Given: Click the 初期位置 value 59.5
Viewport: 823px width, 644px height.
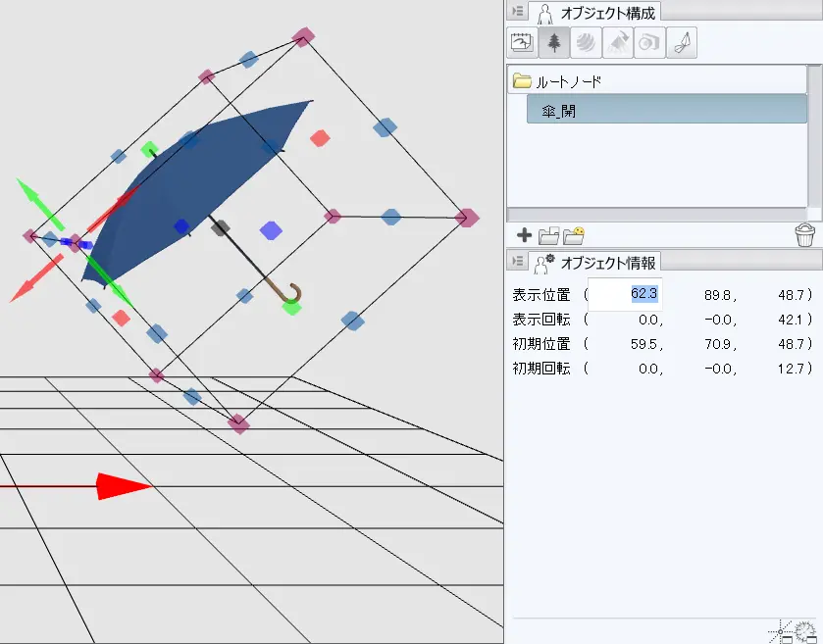Looking at the screenshot, I should coord(646,344).
